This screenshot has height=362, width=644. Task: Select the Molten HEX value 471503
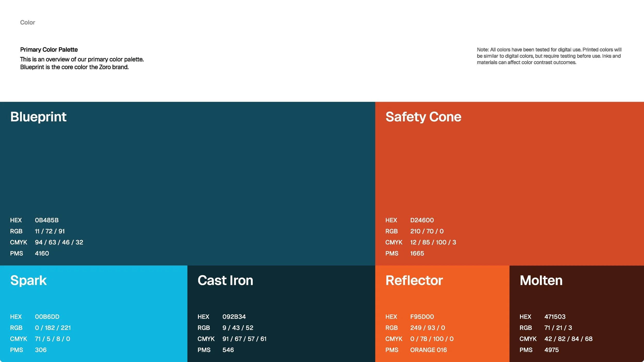[555, 317]
